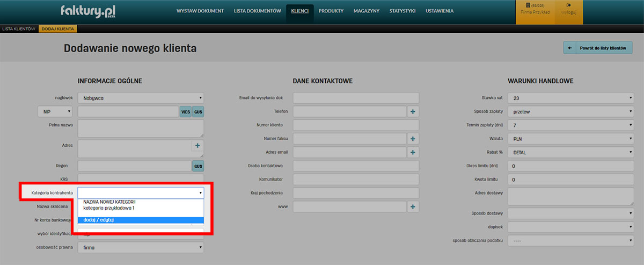The image size is (644, 265).
Task: Expand the Stawka vat dropdown
Action: (570, 98)
